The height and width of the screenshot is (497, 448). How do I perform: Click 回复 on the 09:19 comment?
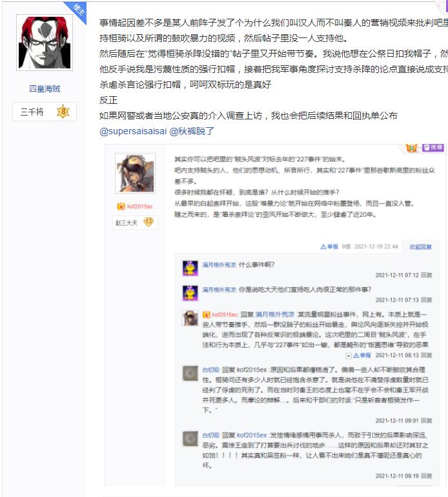point(427,476)
